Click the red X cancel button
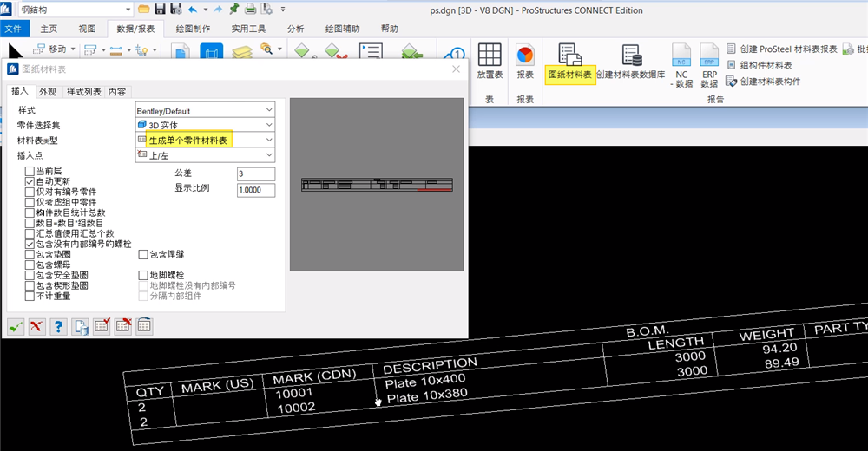This screenshot has width=868, height=451. click(36, 326)
